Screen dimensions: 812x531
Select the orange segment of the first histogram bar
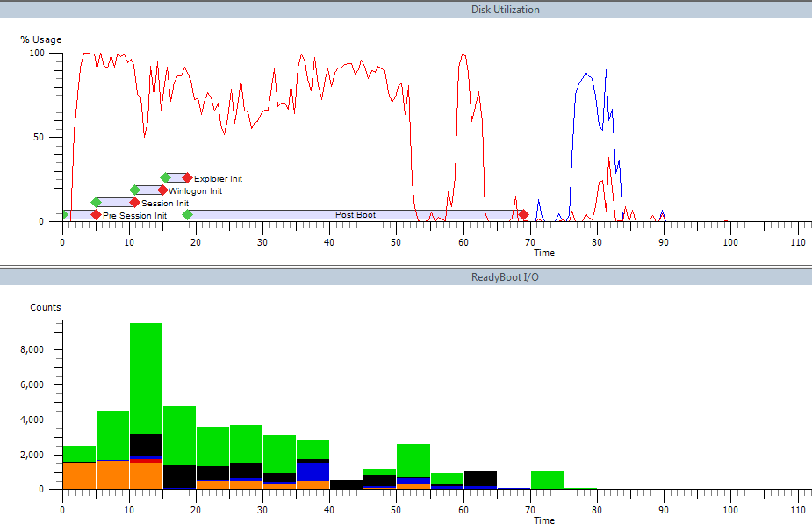79,475
